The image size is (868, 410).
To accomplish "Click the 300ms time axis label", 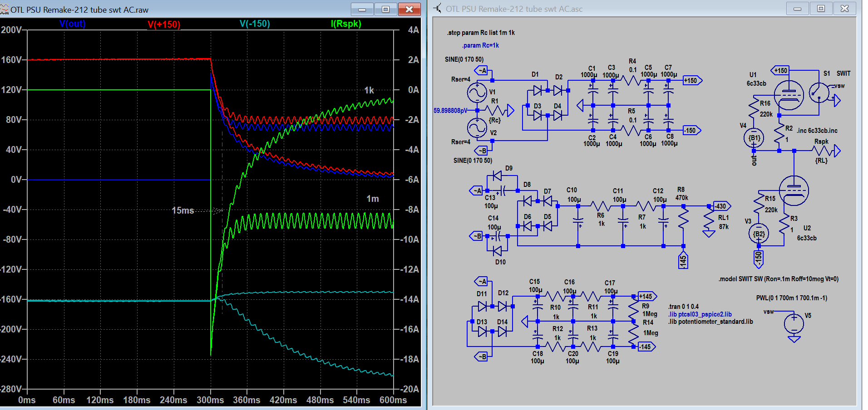I will [x=210, y=400].
